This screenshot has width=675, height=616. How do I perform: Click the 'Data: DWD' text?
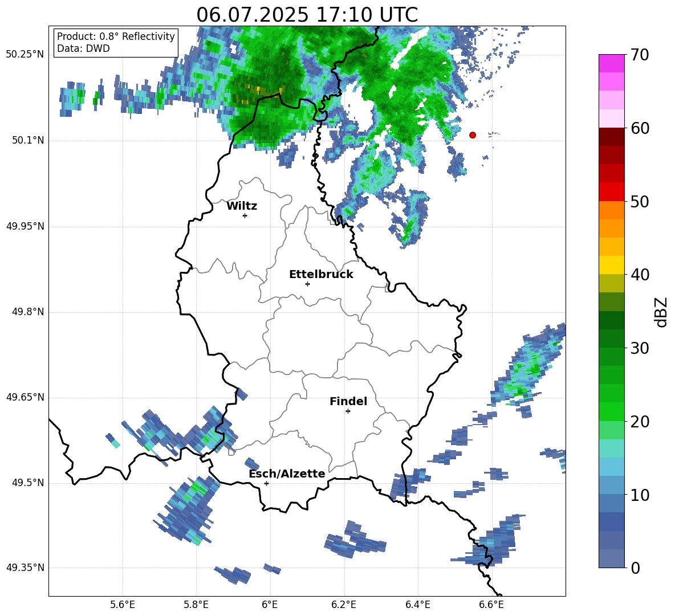(x=83, y=48)
